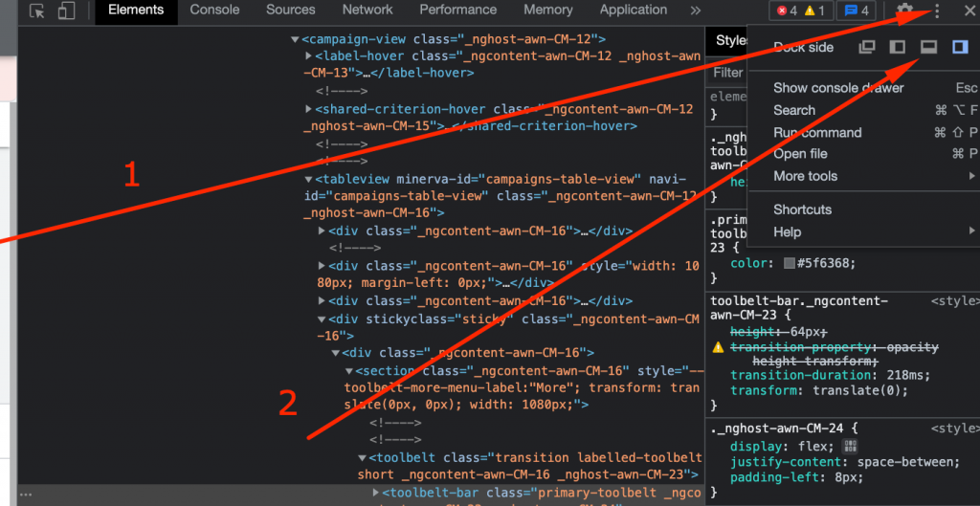This screenshot has height=506, width=980.
Task: Open the Network tab
Action: [x=367, y=10]
